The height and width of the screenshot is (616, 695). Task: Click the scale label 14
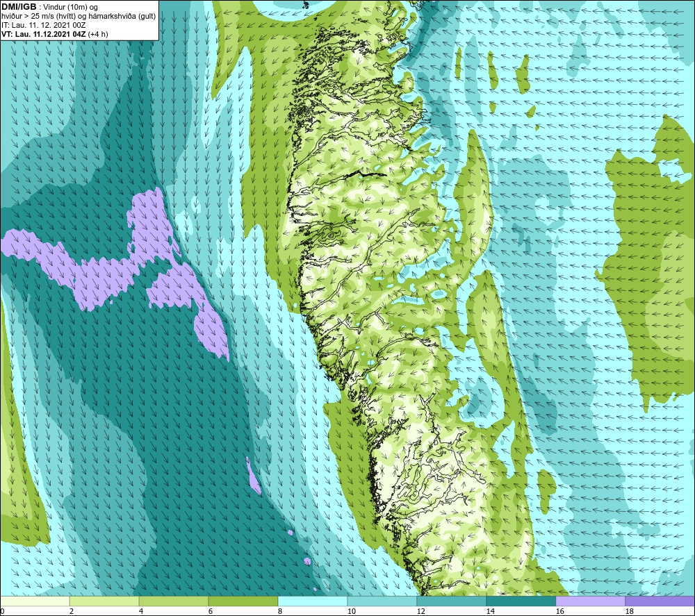click(490, 611)
